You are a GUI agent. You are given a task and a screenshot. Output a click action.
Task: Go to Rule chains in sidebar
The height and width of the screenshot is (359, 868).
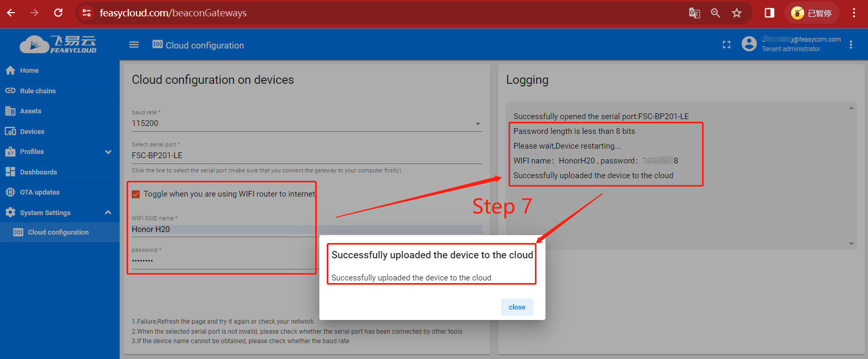(38, 91)
